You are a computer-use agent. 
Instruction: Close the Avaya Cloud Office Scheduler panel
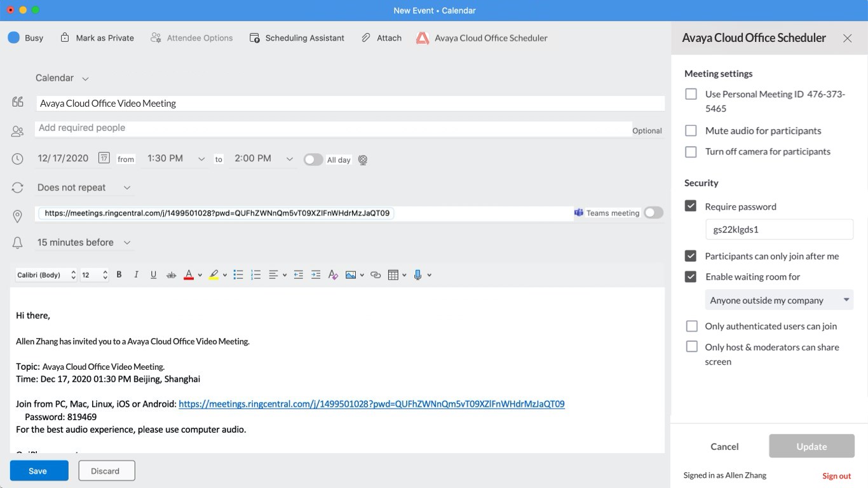point(847,38)
